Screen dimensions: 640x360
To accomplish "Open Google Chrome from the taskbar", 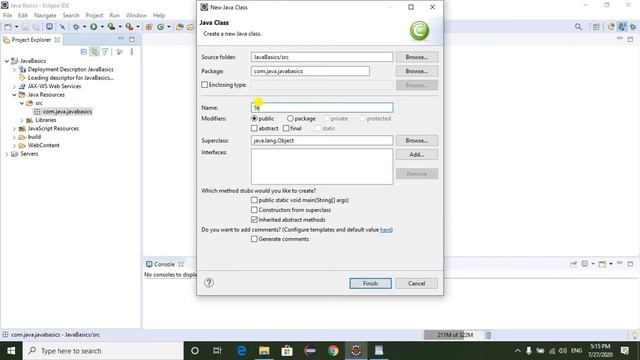I will pyautogui.click(x=333, y=351).
